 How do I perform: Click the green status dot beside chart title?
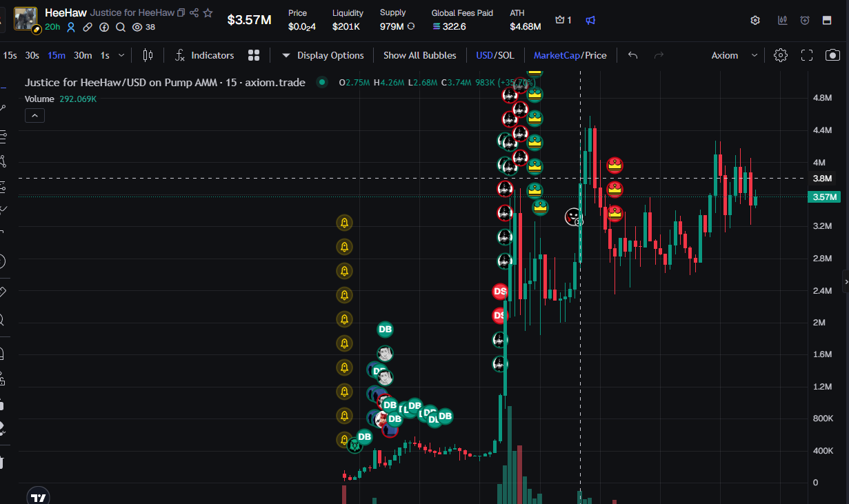321,83
